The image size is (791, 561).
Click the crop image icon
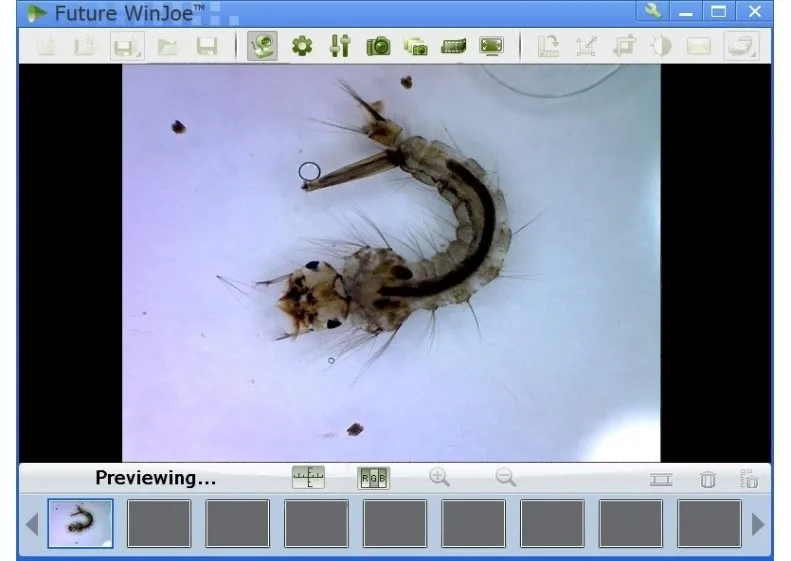point(624,46)
